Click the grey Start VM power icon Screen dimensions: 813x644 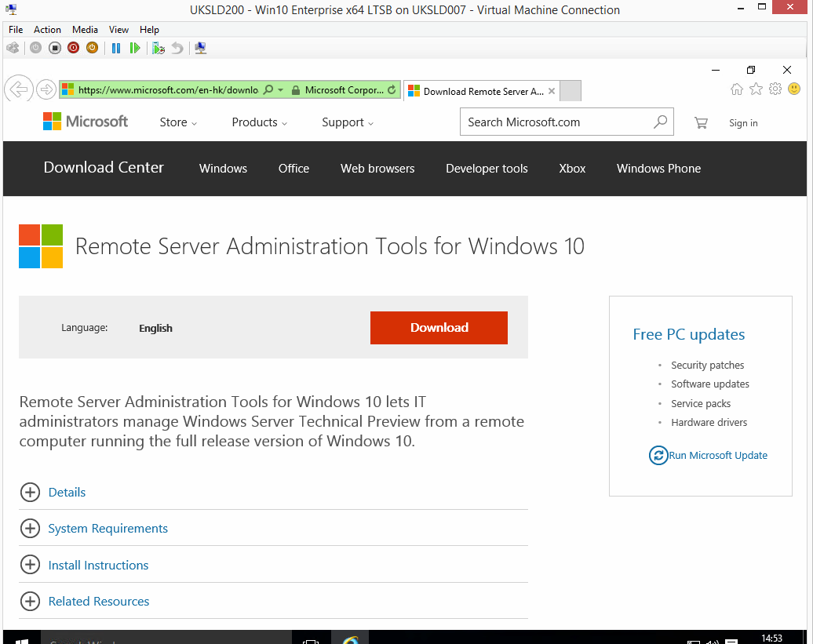click(36, 48)
